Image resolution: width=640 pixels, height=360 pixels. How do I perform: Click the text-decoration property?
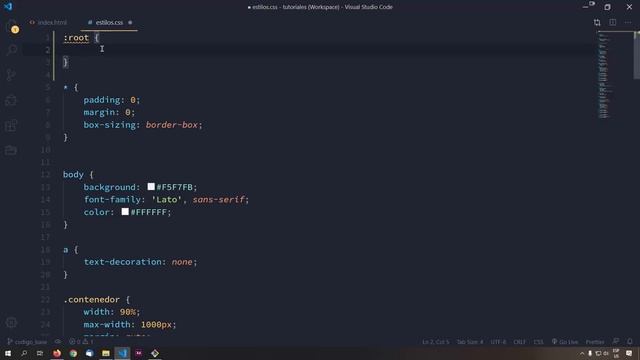[x=122, y=262]
